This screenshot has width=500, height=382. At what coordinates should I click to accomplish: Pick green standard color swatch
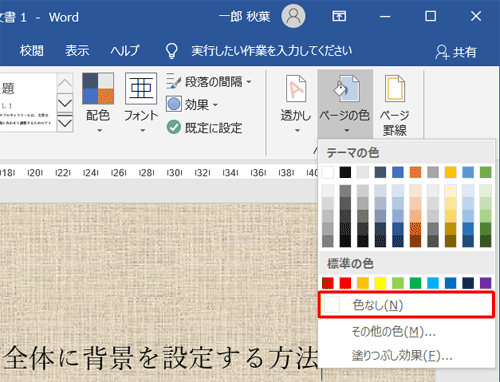(415, 283)
